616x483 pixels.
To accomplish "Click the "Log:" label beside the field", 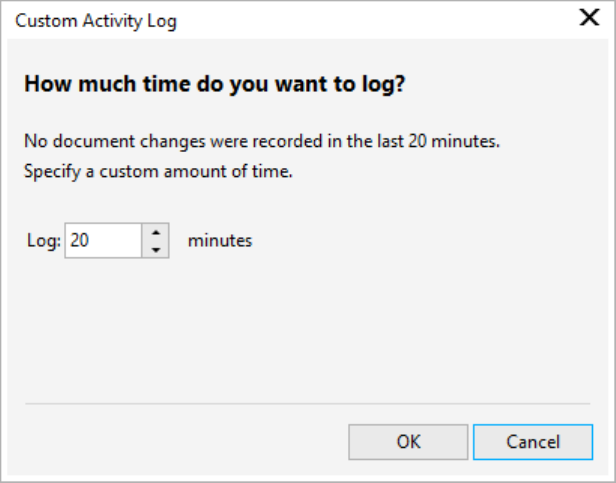I will pos(44,241).
